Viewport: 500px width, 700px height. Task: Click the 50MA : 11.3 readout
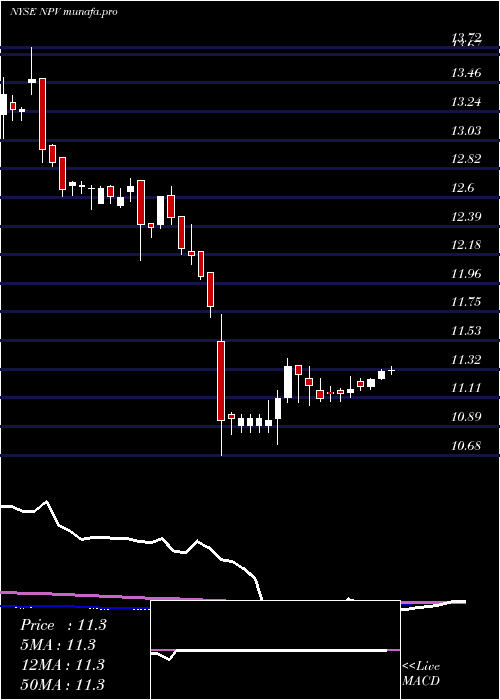coord(62,684)
